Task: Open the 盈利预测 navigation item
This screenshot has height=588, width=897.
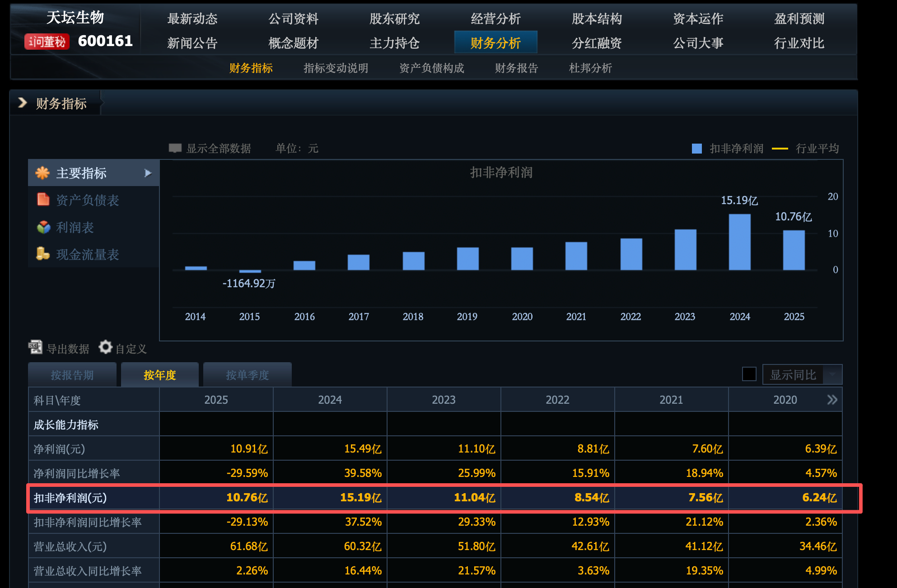Action: [x=799, y=19]
